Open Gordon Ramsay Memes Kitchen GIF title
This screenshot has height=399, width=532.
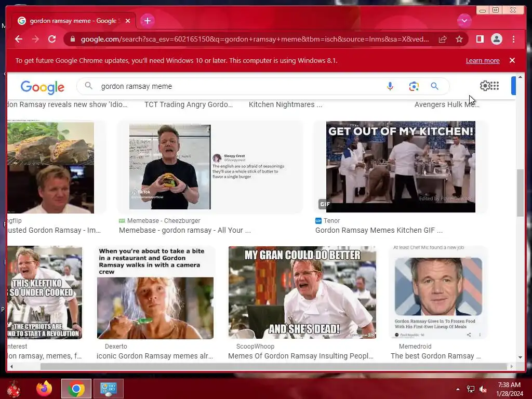[x=379, y=230]
